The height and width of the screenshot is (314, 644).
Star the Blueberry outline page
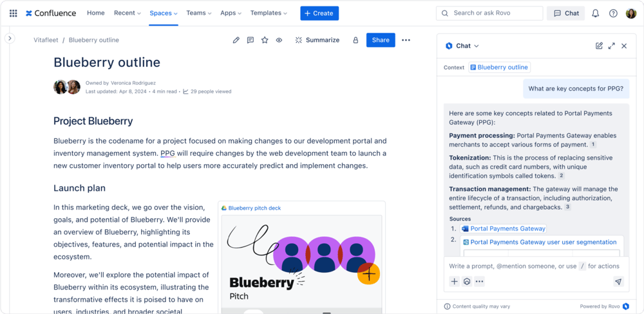[x=265, y=40]
